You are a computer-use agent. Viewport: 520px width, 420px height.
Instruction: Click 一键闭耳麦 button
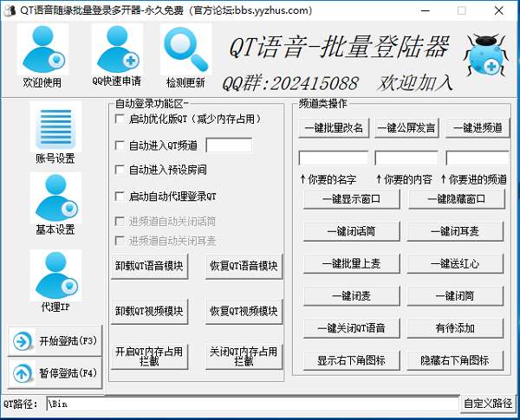[455, 231]
